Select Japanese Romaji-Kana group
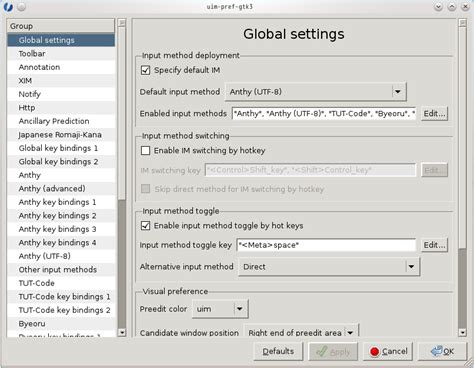The image size is (474, 368). [61, 135]
